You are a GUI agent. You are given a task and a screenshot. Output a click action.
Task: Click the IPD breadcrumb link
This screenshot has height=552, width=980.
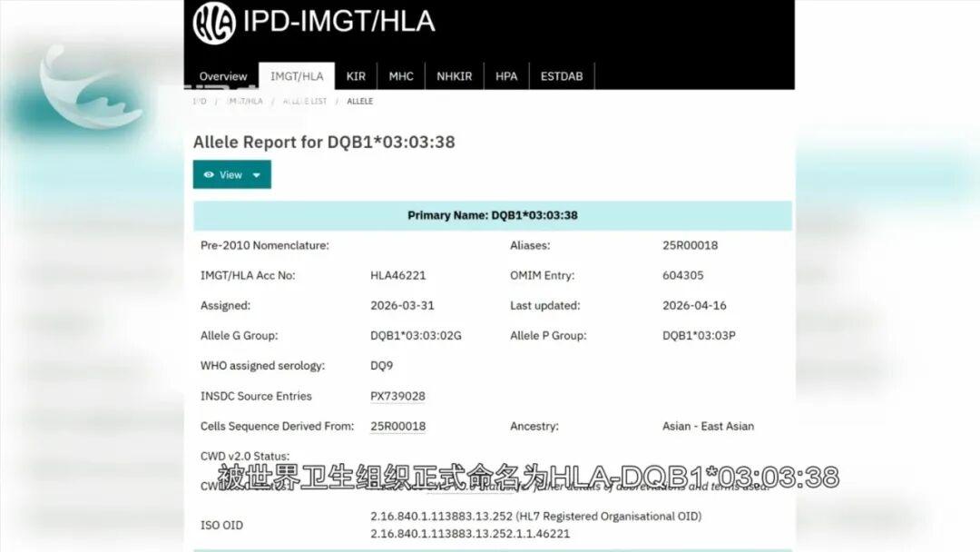click(200, 102)
